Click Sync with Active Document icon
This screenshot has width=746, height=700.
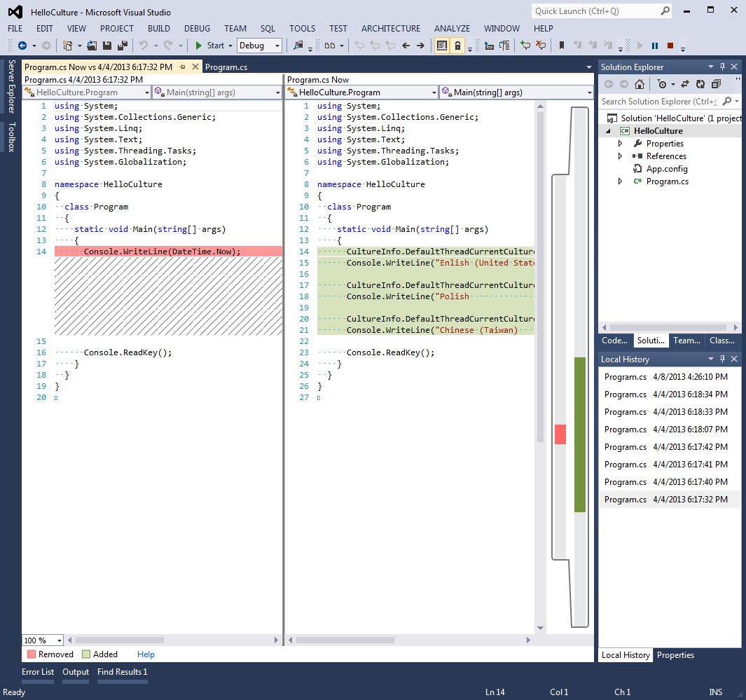(685, 84)
